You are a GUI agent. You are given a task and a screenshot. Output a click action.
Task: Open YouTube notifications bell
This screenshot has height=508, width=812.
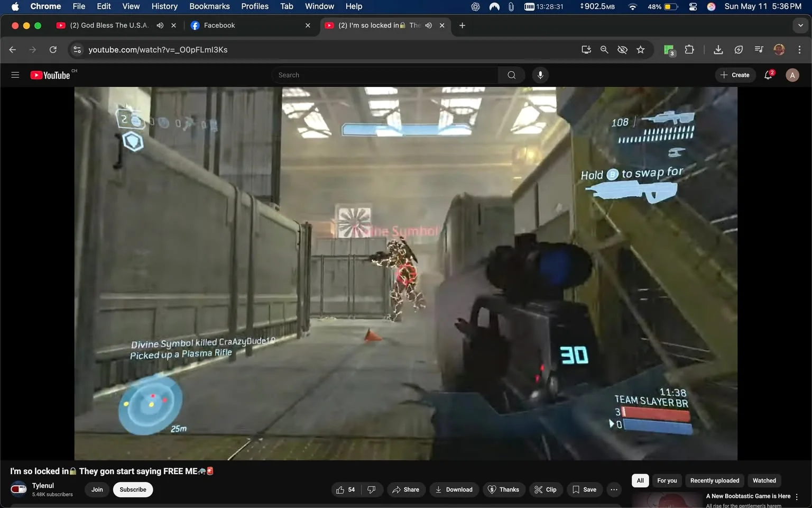[x=769, y=75]
